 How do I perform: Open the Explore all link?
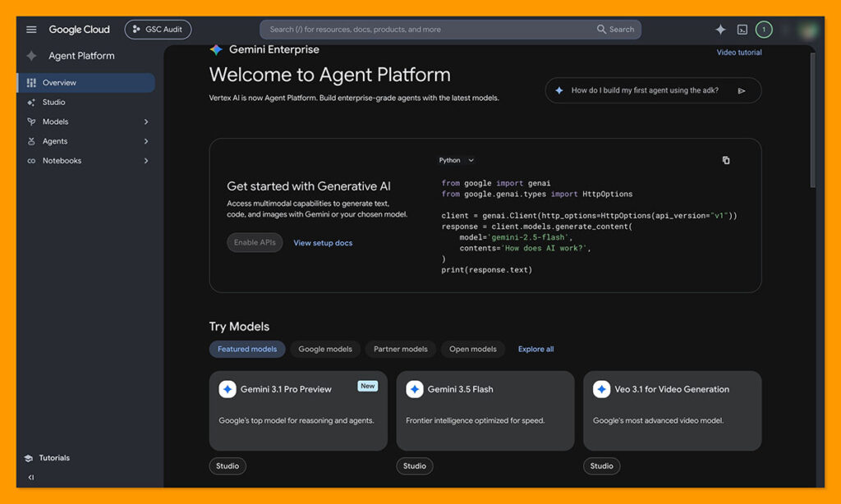[535, 349]
